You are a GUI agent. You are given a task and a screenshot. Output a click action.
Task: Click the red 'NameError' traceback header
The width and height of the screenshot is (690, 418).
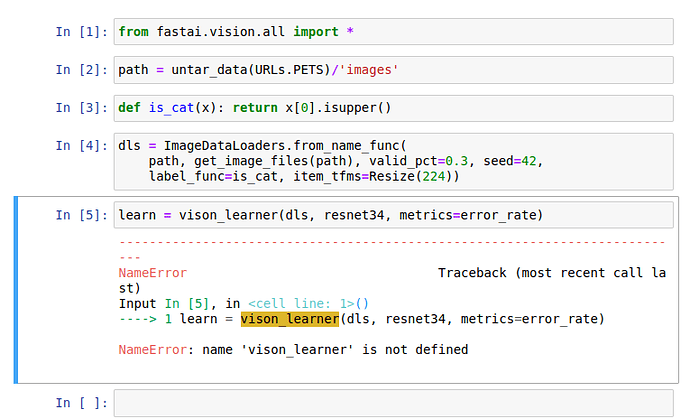coord(153,273)
